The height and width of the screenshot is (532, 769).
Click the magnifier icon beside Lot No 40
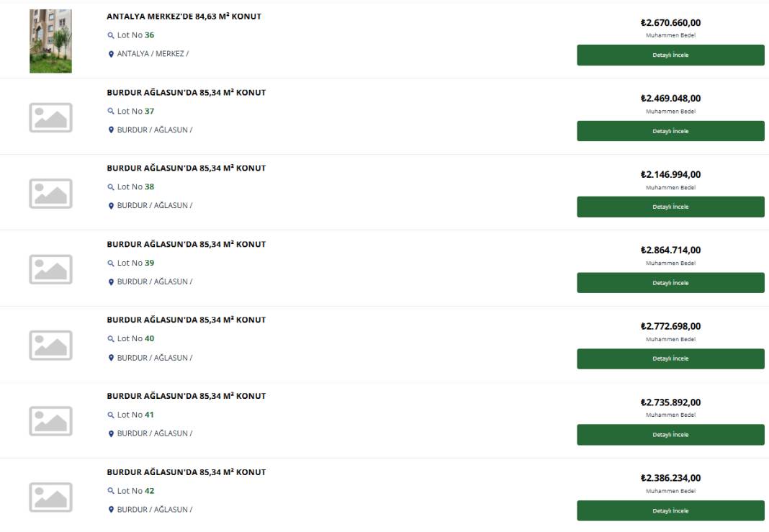point(111,339)
